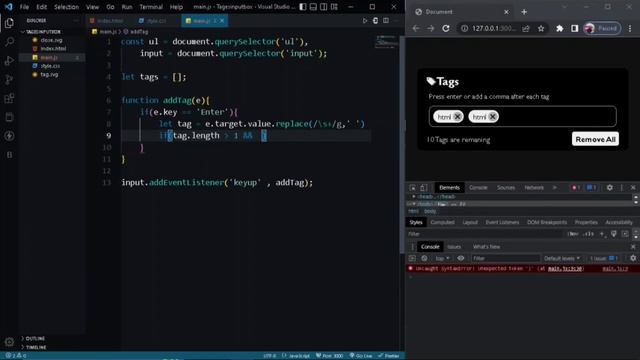Open the Thunder Client lightning icon
The width and height of the screenshot is (640, 360).
pos(9,136)
